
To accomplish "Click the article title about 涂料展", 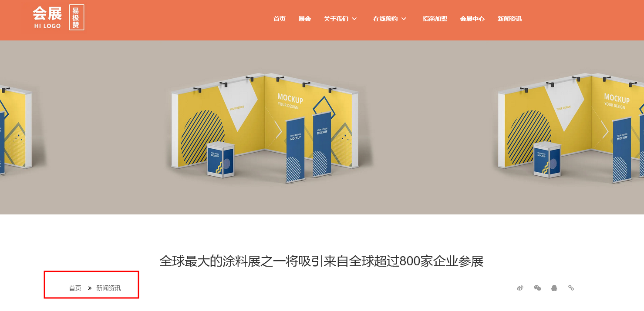I will click(322, 261).
